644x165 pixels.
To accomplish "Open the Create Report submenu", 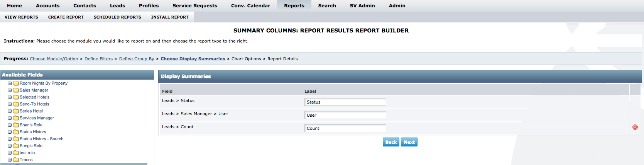I will 66,17.
